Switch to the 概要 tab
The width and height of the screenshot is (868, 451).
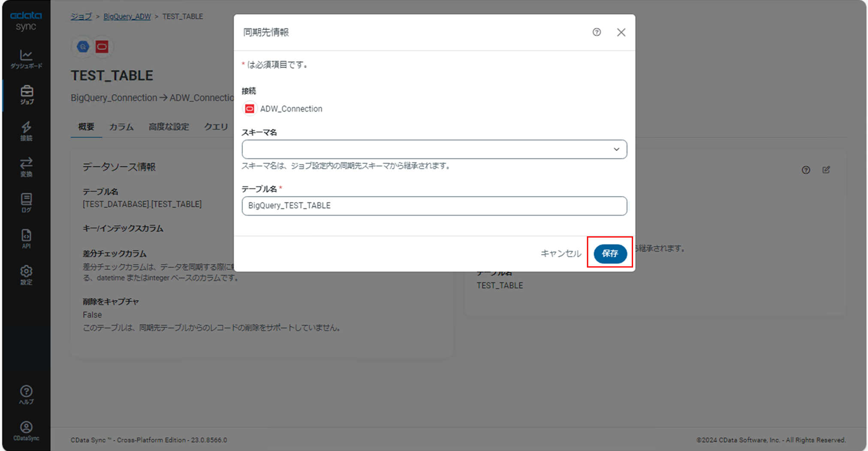pyautogui.click(x=86, y=127)
